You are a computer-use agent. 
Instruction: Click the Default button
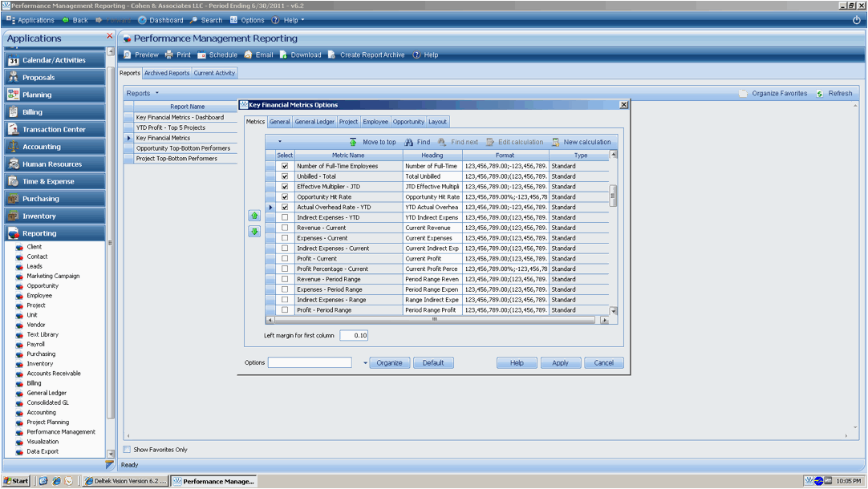point(433,363)
